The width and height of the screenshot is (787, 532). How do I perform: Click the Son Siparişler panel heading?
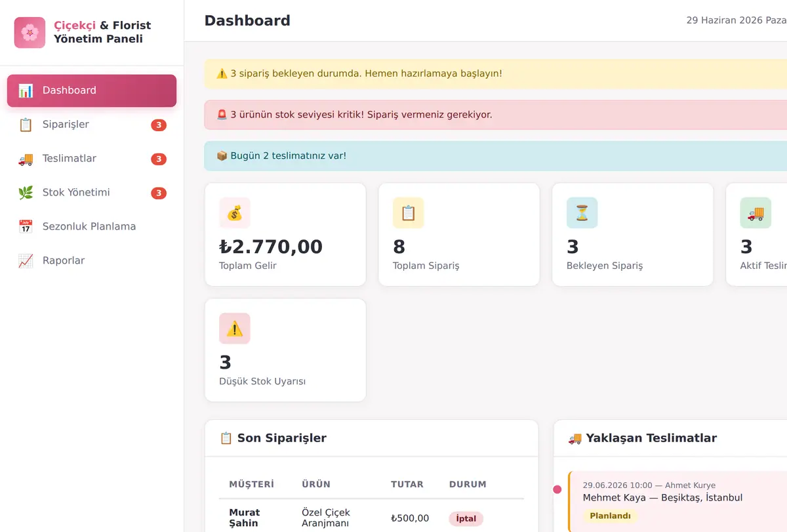coord(273,438)
